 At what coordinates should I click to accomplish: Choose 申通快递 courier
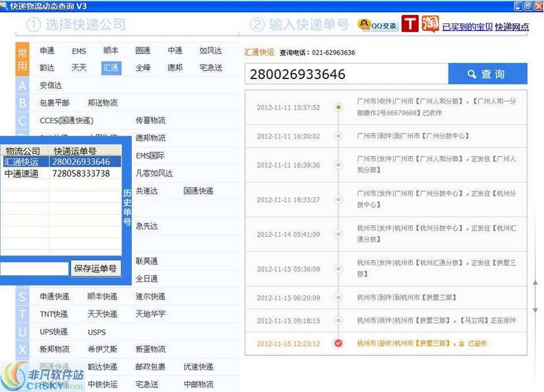(x=54, y=297)
